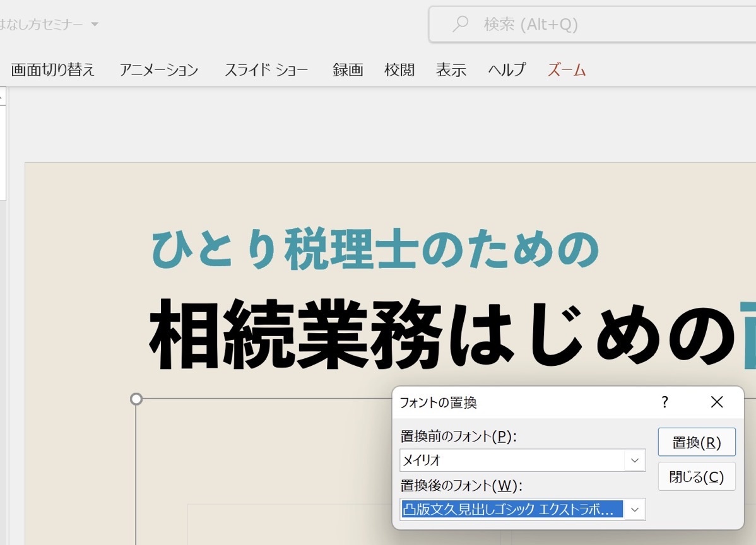The image size is (756, 545).
Task: Click the slide title 相続業務はじめの
Action: coord(442,335)
